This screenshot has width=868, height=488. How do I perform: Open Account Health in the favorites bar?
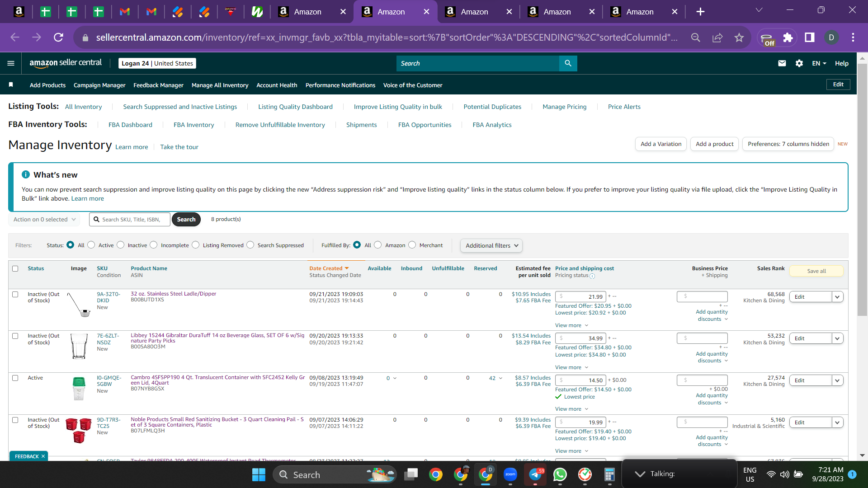(277, 85)
